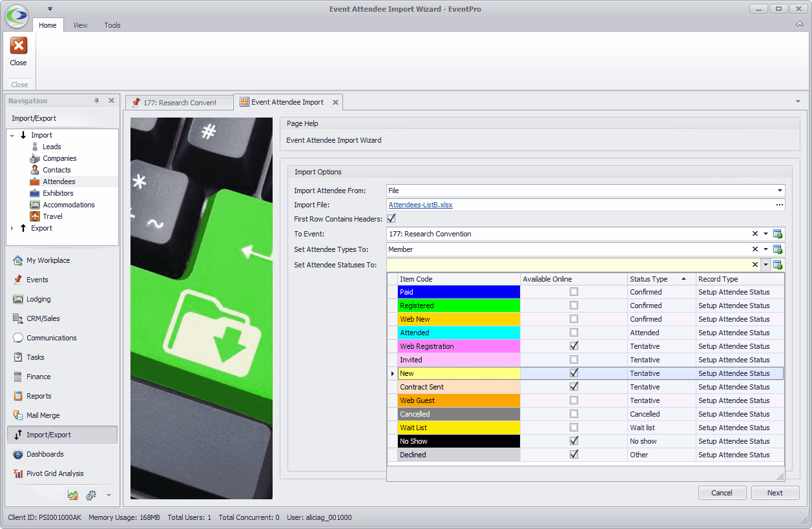The height and width of the screenshot is (529, 812).
Task: Select Exhibitors icon in Import tree
Action: coord(35,193)
